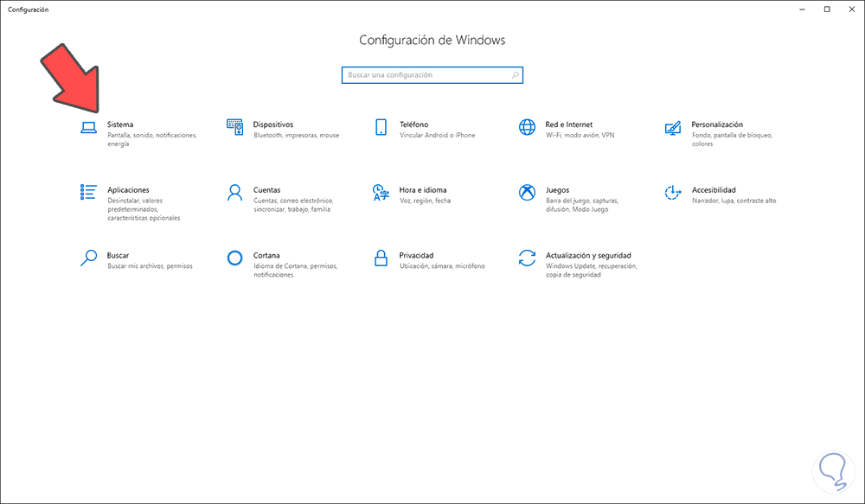Open the Red e Internet globe icon
The image size is (865, 504).
[527, 127]
